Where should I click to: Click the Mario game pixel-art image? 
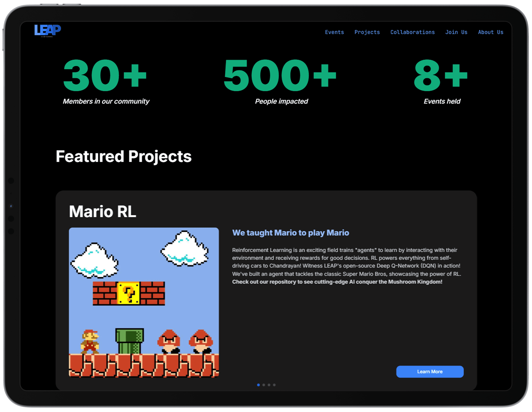point(144,302)
